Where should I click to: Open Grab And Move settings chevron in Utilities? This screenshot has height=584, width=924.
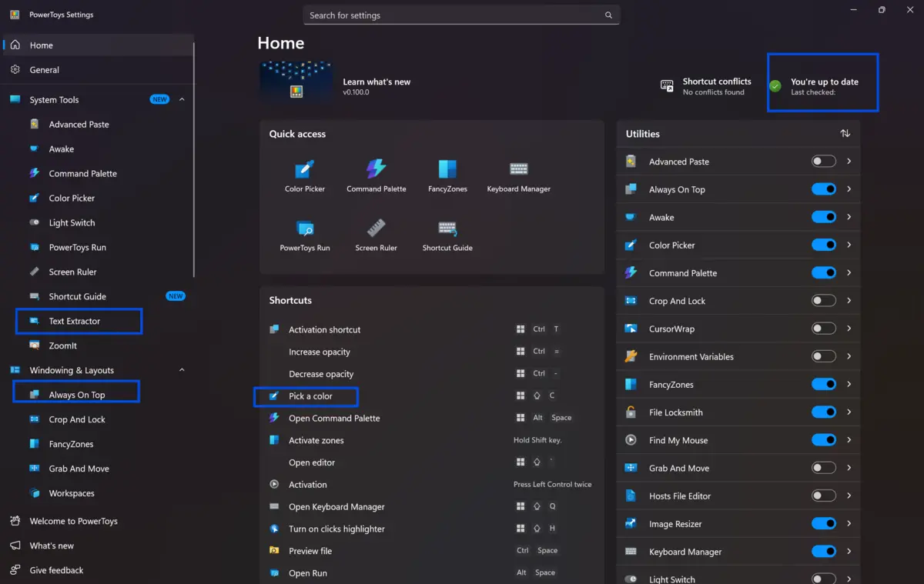849,468
